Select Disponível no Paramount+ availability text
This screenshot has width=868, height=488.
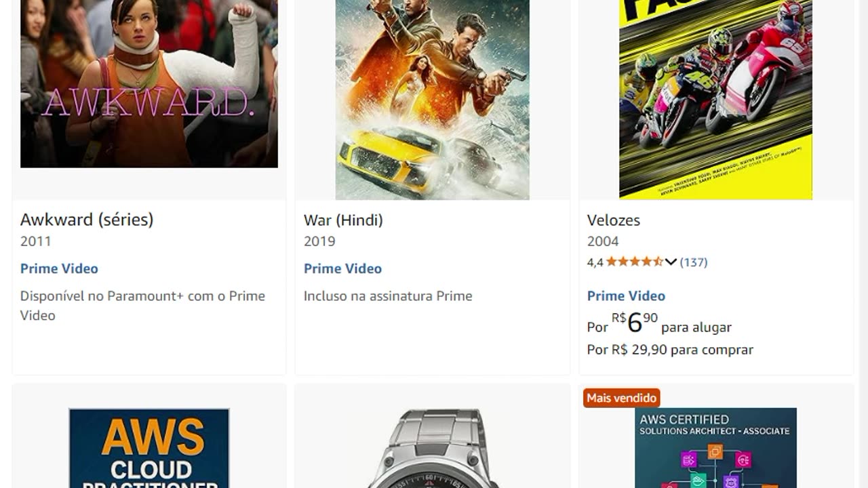point(142,306)
